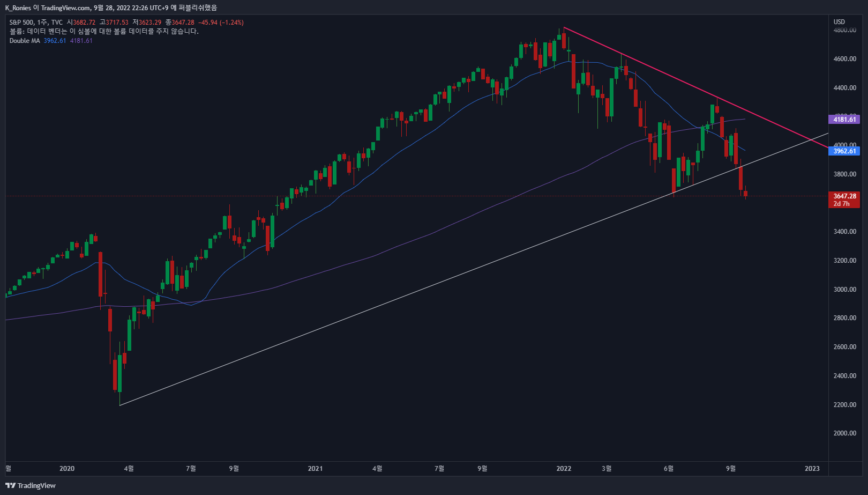868x495 pixels.
Task: Click the 2021 time axis label
Action: 316,469
